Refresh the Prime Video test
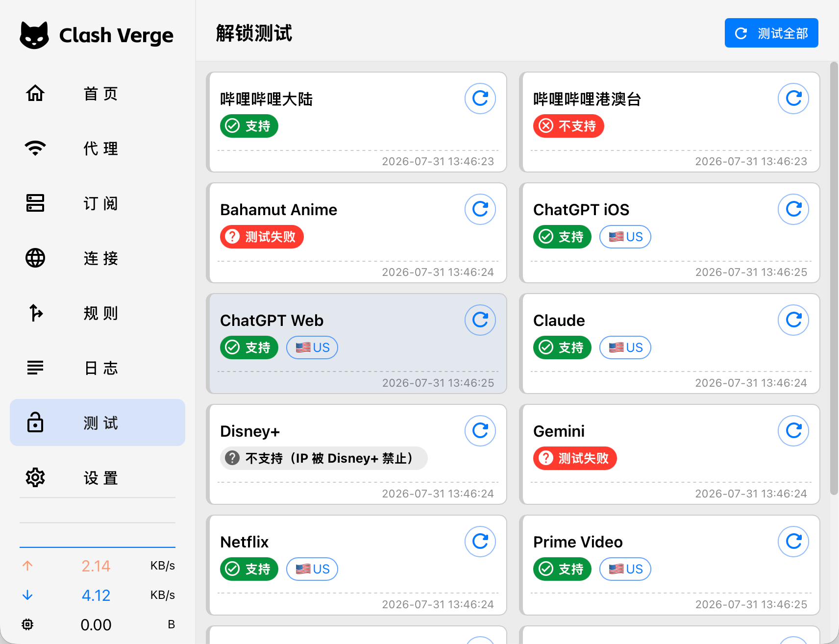Screen dimensions: 839x644 (793, 542)
